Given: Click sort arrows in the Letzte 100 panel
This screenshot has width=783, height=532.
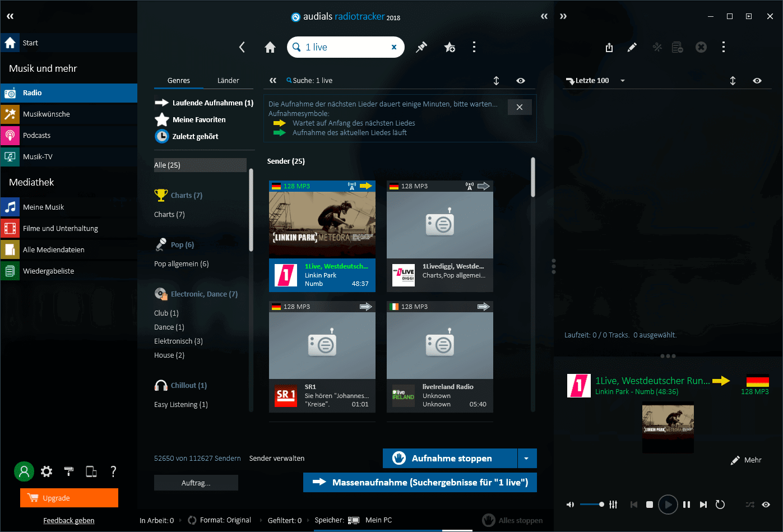Looking at the screenshot, I should pyautogui.click(x=733, y=81).
